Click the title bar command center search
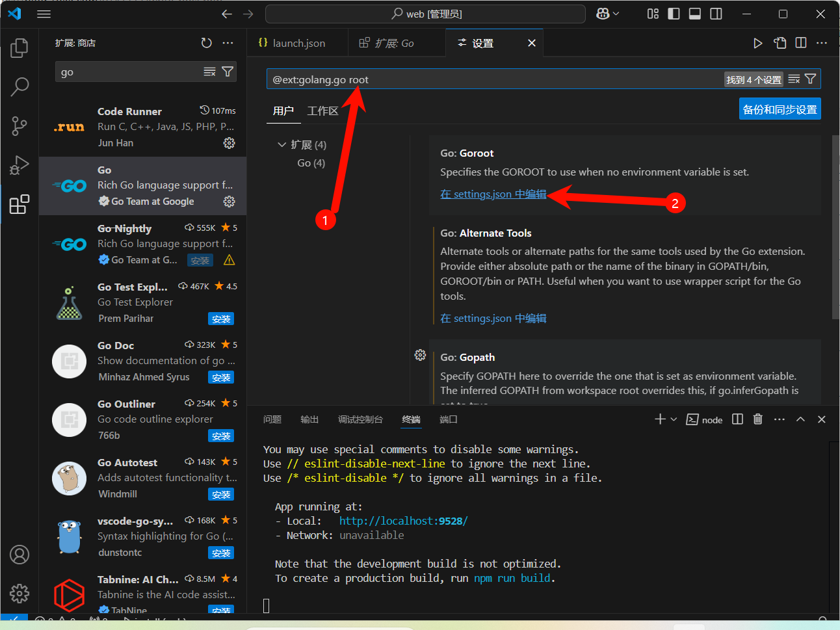Viewport: 840px width, 630px height. click(426, 14)
